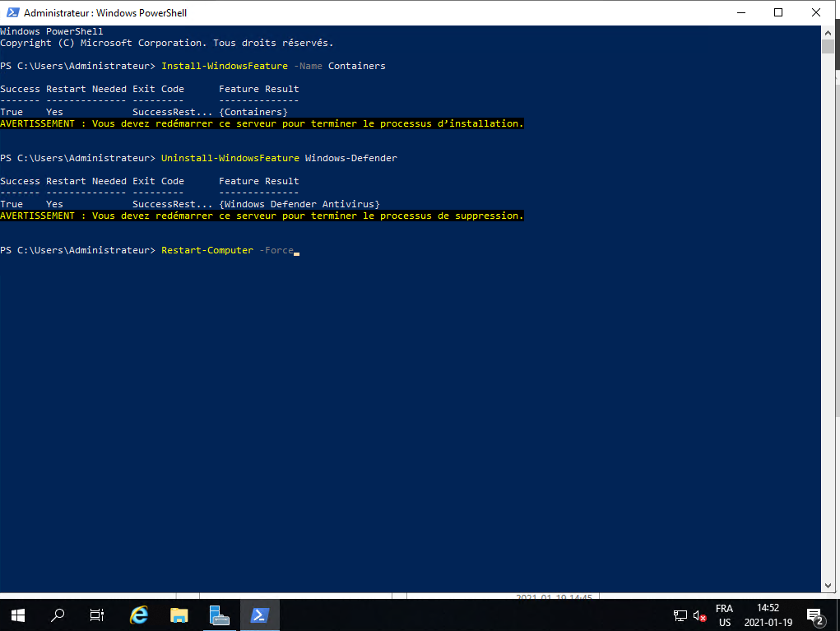Image resolution: width=840 pixels, height=631 pixels.
Task: Launch Internet Explorer from the taskbar
Action: tap(139, 615)
